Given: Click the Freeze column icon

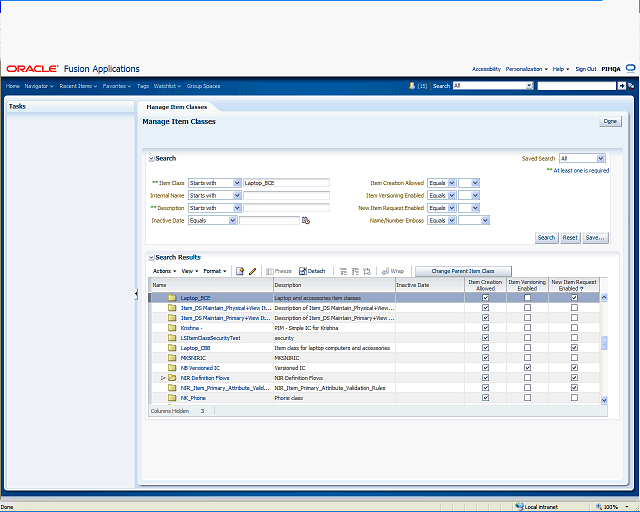Looking at the screenshot, I should pyautogui.click(x=280, y=271).
